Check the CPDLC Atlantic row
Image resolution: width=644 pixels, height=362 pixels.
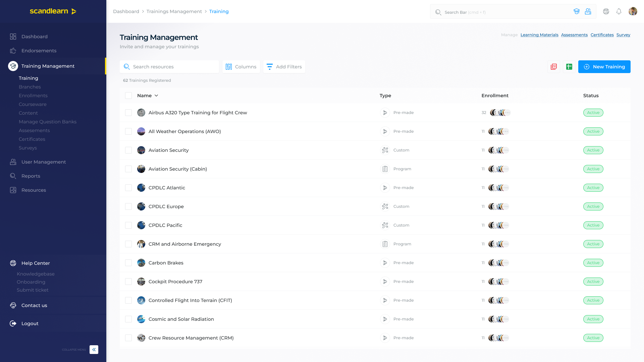128,188
